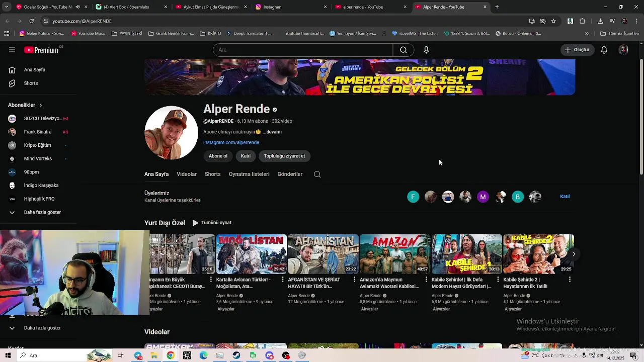
Task: Click the search magnifier button
Action: coord(404,50)
